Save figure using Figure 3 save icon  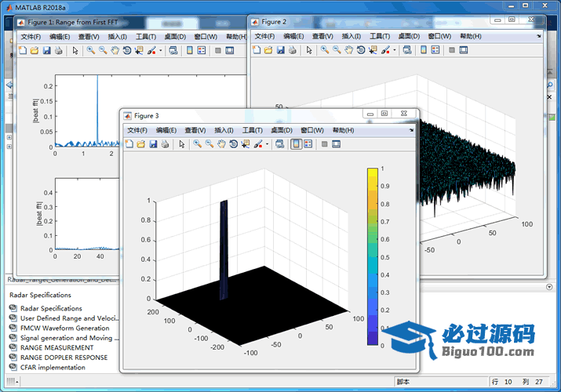[x=153, y=144]
